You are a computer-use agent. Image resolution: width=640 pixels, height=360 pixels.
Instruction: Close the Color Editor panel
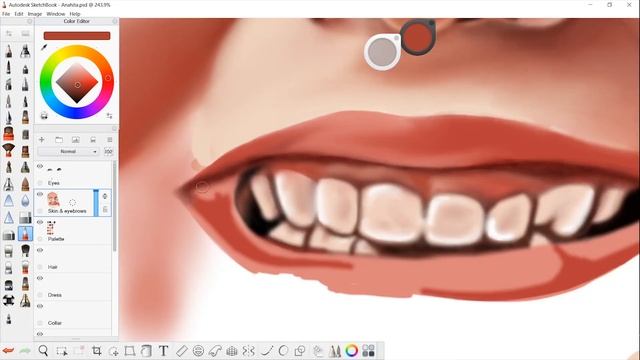coord(115,21)
